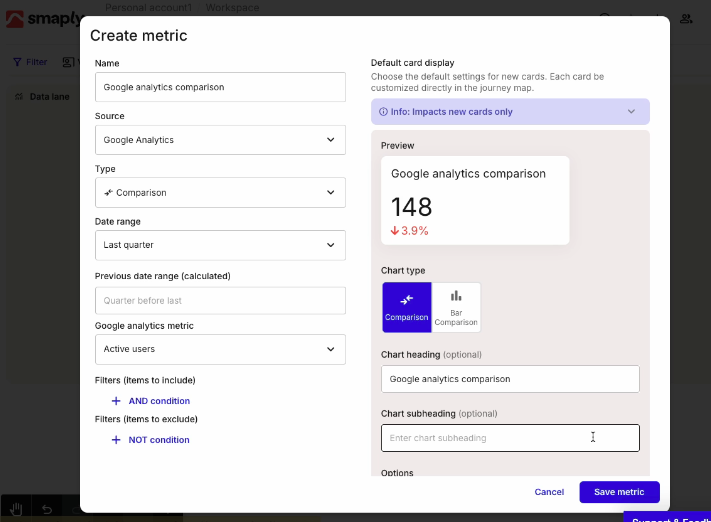Expand the Info: Impacts new cards only banner

point(510,112)
